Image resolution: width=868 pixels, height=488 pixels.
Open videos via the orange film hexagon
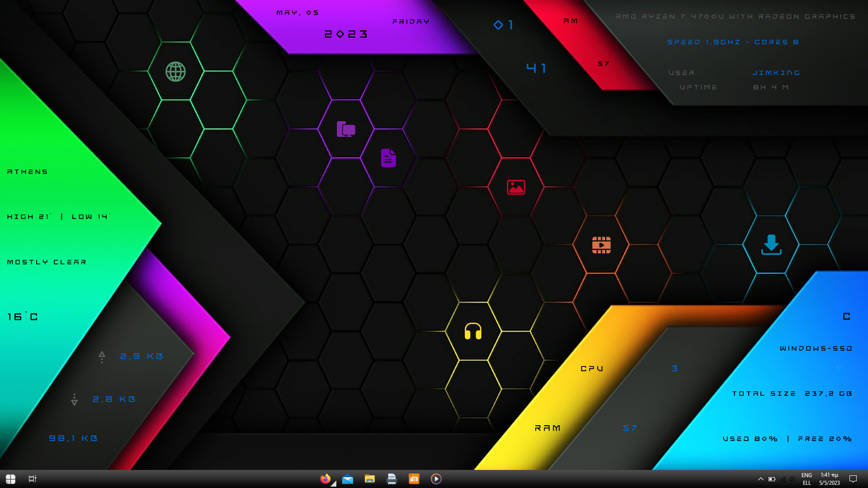(x=601, y=244)
